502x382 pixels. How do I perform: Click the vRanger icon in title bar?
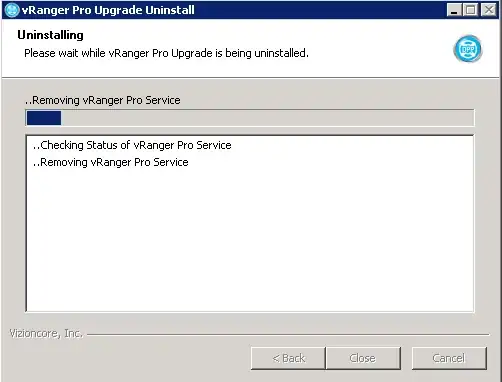coord(12,10)
